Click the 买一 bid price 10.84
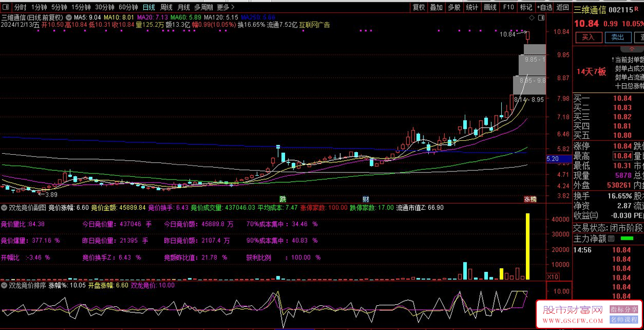 coord(623,98)
